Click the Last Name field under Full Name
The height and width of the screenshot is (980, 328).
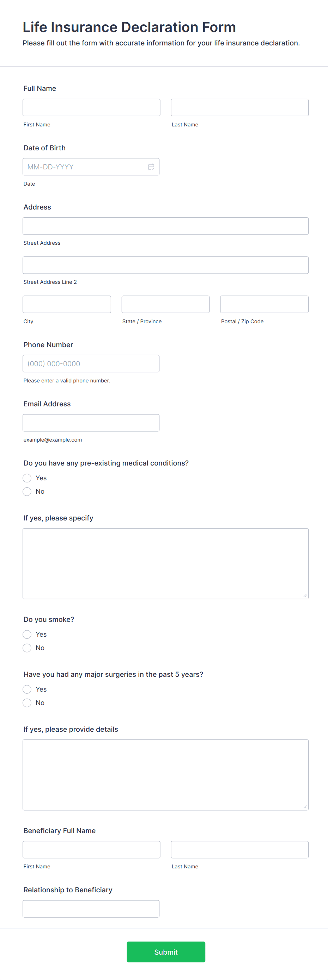coord(239,107)
